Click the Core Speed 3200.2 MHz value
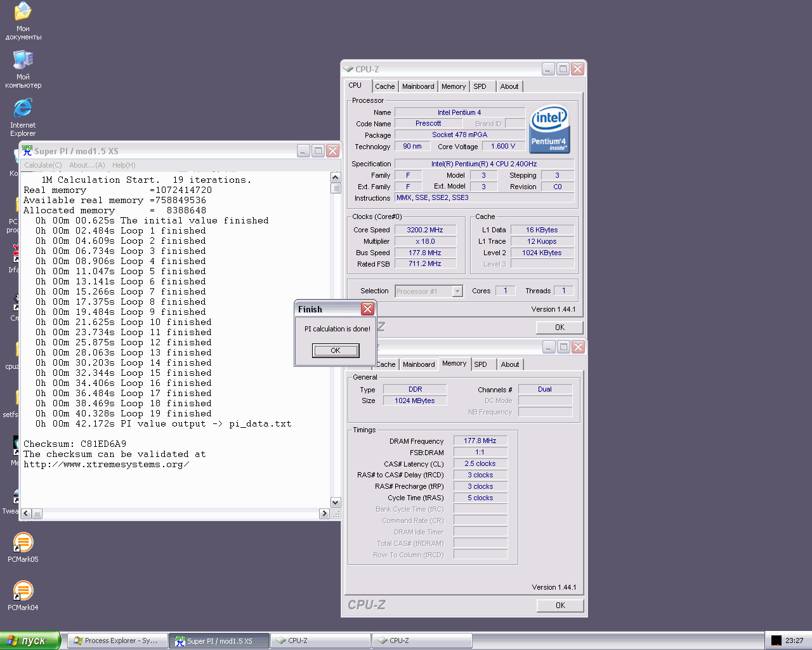This screenshot has width=812, height=650. 425,230
